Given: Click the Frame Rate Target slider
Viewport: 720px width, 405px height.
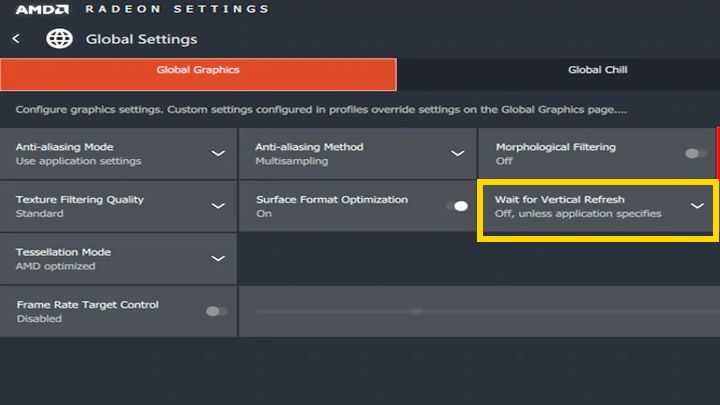Looking at the screenshot, I should click(x=416, y=311).
